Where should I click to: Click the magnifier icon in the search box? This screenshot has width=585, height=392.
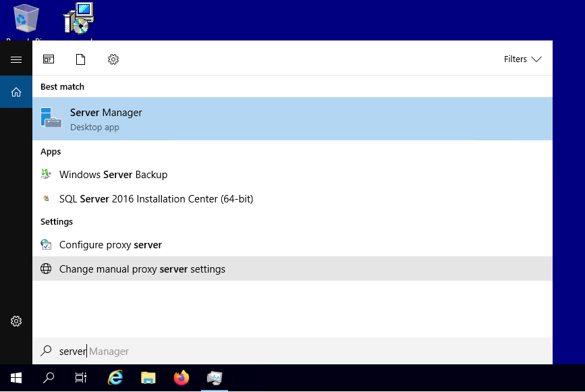coord(46,351)
